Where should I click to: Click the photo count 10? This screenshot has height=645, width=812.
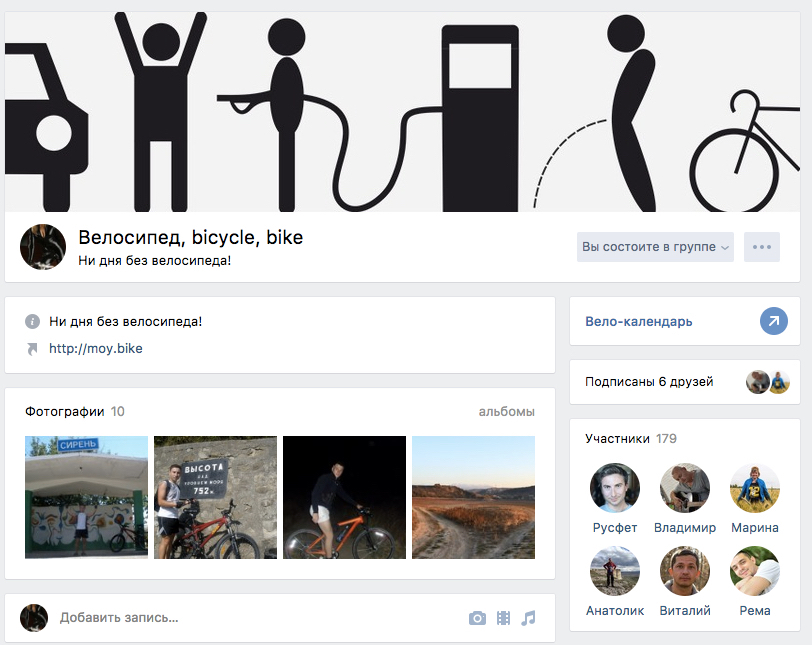click(118, 412)
